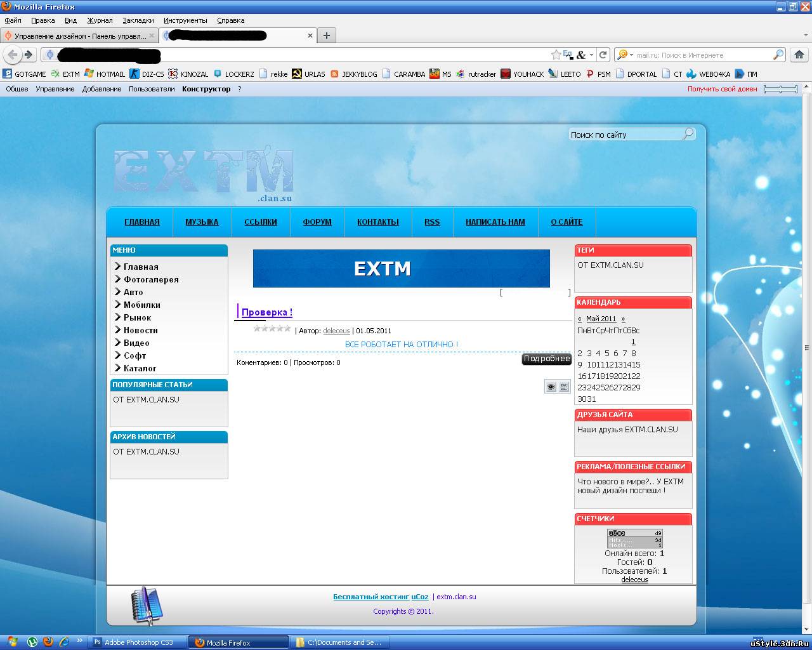
Task: Click МУЗЫКА in the site navigation
Action: pos(202,222)
